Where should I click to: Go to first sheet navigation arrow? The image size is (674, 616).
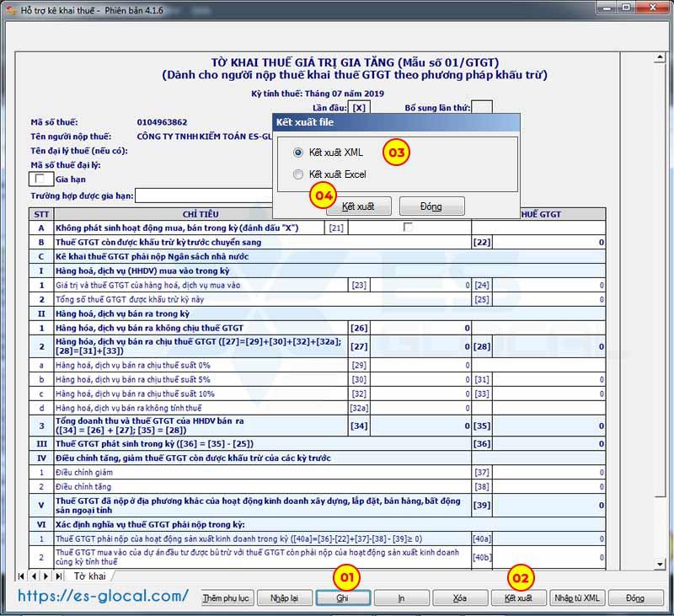21,576
